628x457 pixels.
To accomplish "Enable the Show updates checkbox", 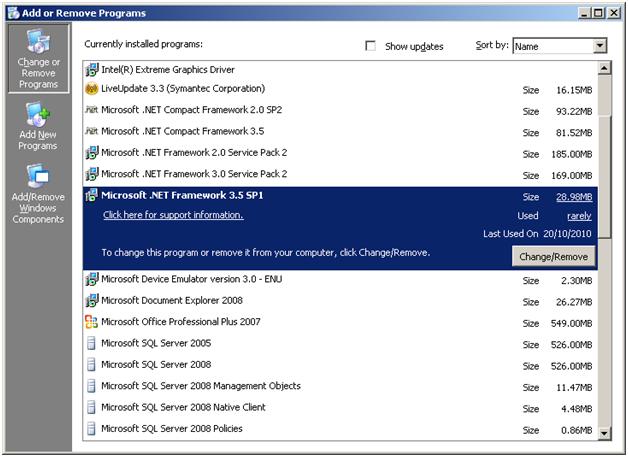I will (x=370, y=46).
